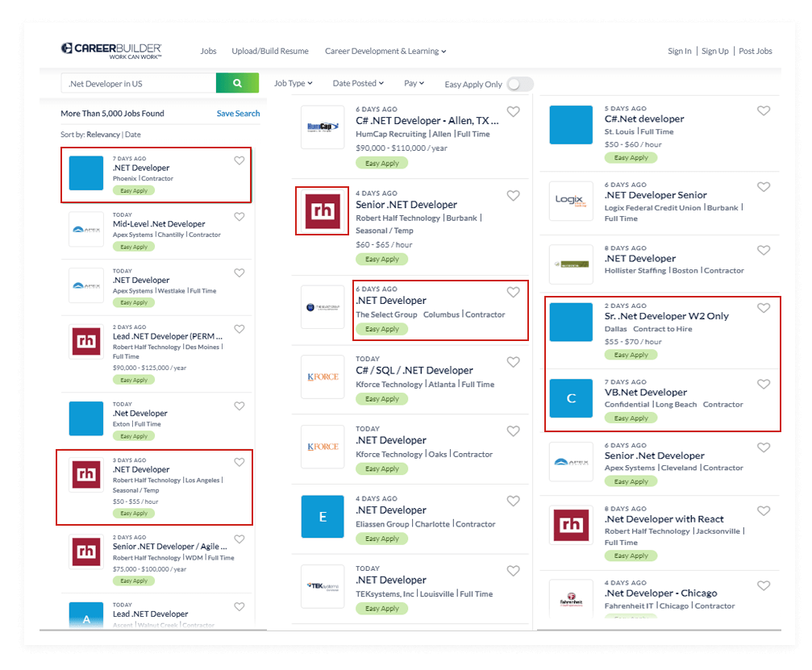This screenshot has height=670, width=812.
Task: Save the Burbank Senior .NET Developer job
Action: click(513, 195)
